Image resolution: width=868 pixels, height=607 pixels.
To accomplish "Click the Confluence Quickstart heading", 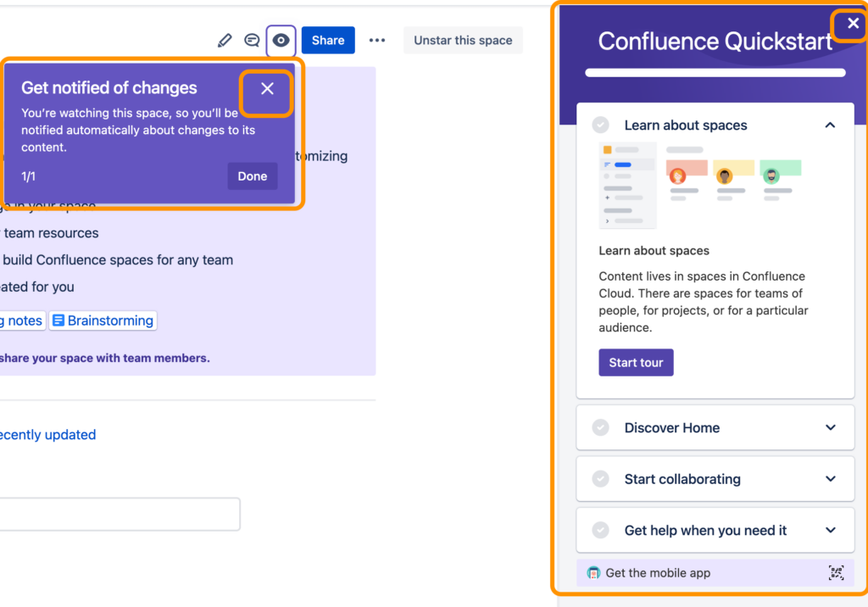I will (x=715, y=41).
